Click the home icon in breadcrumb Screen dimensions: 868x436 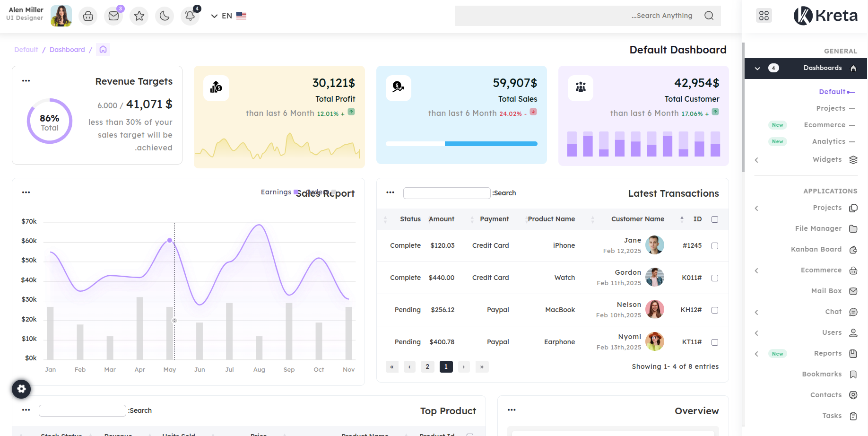pyautogui.click(x=103, y=50)
